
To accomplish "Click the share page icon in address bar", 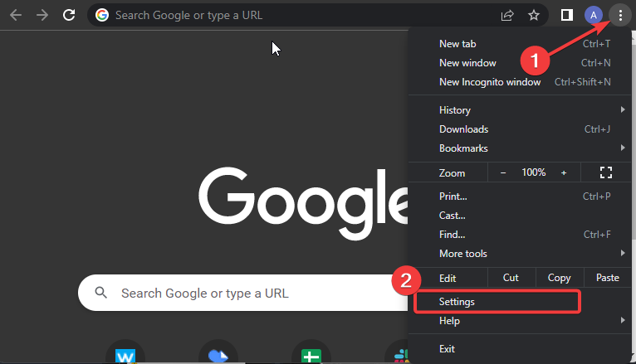I will (507, 16).
